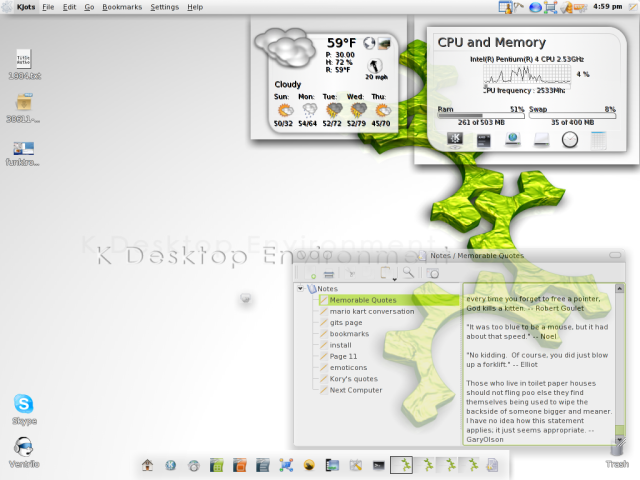The width and height of the screenshot is (640, 480).
Task: Click the Swap usage bar
Action: pyautogui.click(x=572, y=116)
